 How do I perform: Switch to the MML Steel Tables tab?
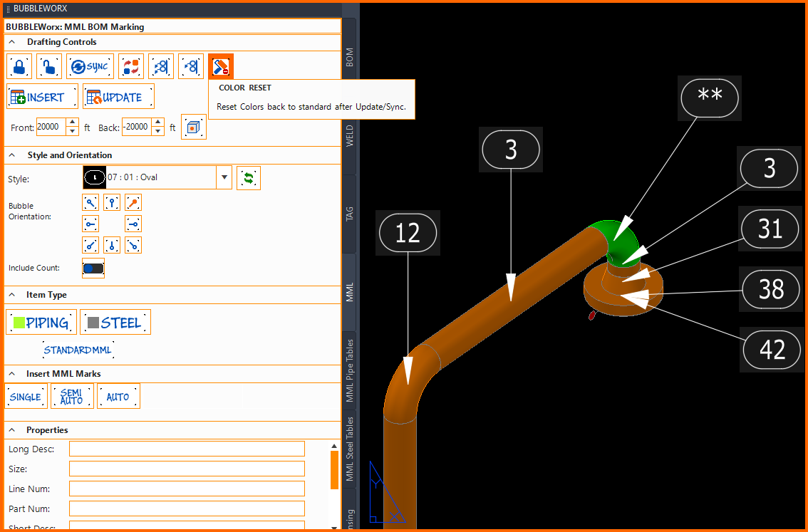[x=349, y=449]
